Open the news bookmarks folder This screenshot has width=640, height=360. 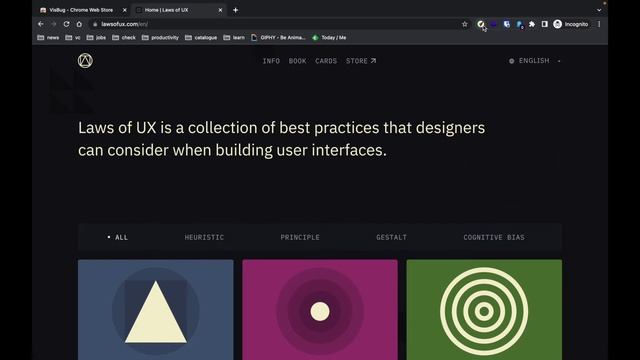point(48,38)
